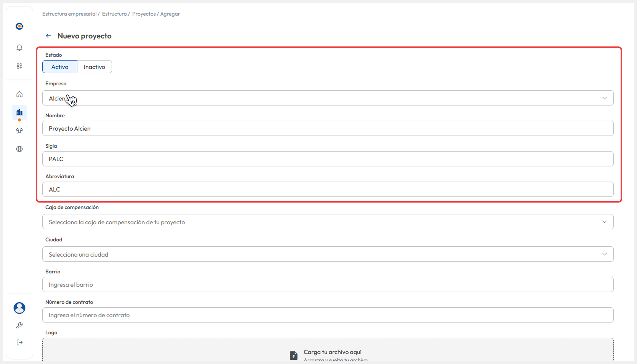Expand the Empresa dropdown
The width and height of the screenshot is (637, 364).
[x=328, y=98]
